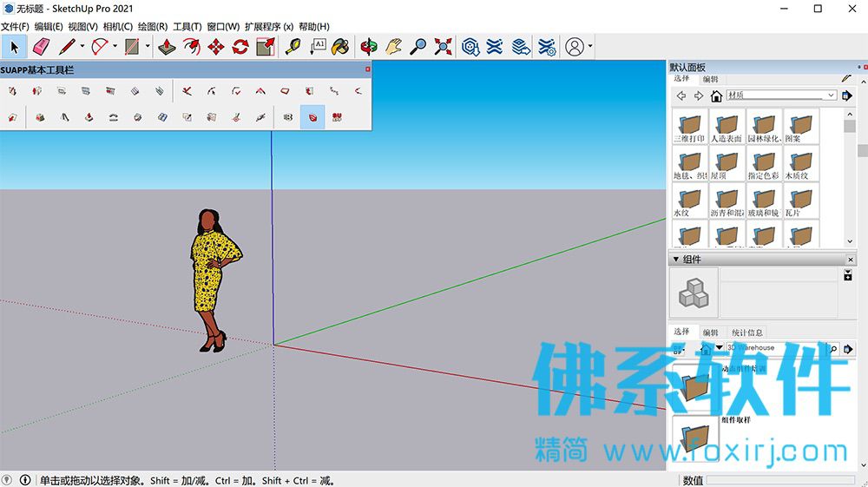Select the Rectangle shape tool

click(132, 47)
